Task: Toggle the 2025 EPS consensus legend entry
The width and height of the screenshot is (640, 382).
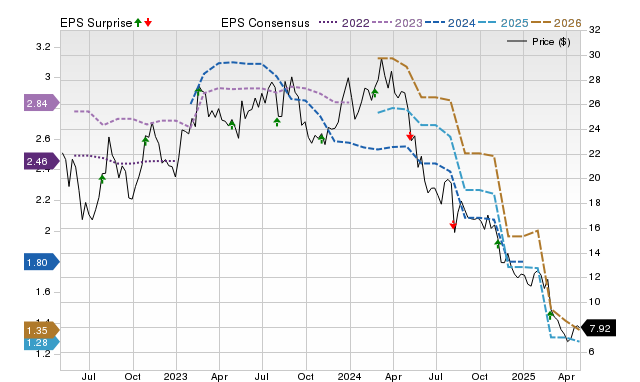Action: pos(503,23)
